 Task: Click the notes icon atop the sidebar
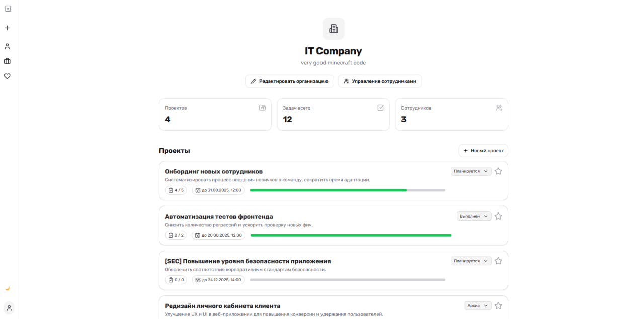point(8,9)
